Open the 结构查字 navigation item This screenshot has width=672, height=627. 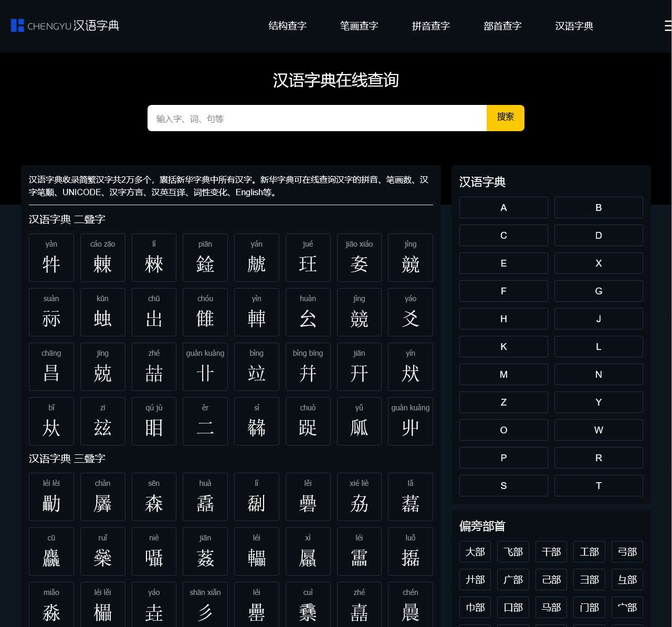pyautogui.click(x=287, y=26)
